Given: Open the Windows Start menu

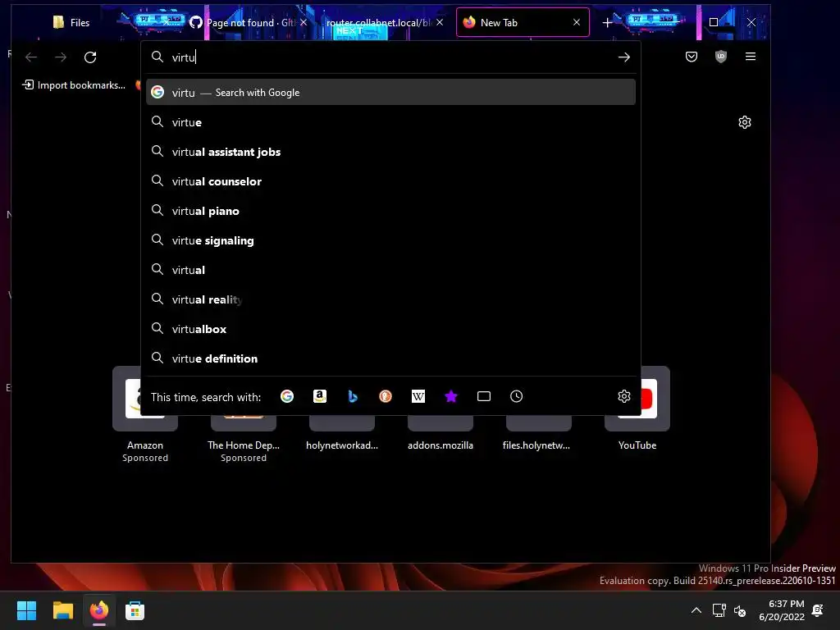Looking at the screenshot, I should (26, 610).
